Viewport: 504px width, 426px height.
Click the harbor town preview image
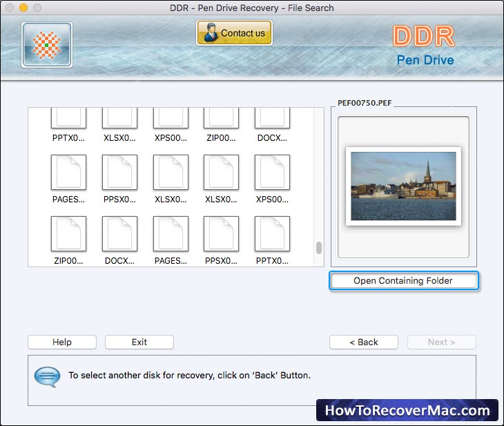click(x=403, y=186)
